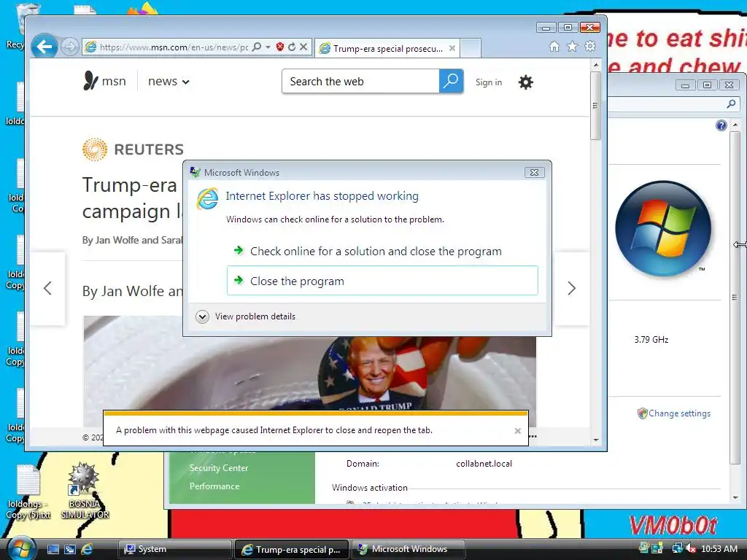Click the muted volume tray icon
Screen dimensions: 747x560
[x=690, y=549]
